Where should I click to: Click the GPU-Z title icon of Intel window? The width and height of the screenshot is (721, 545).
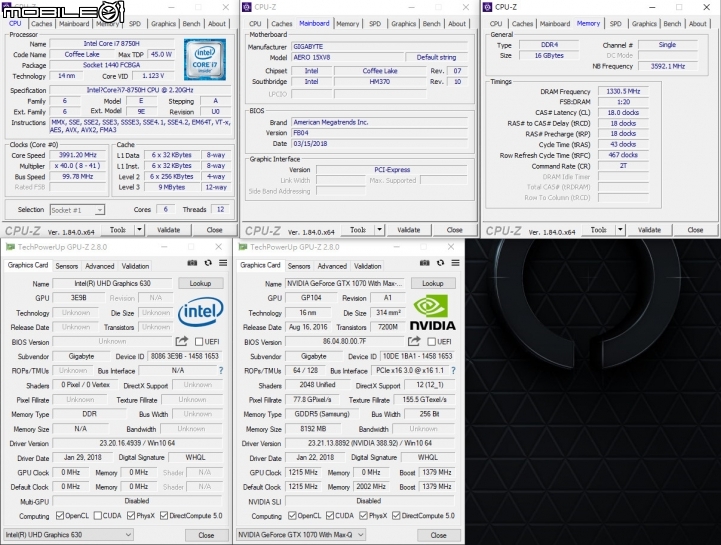10,247
